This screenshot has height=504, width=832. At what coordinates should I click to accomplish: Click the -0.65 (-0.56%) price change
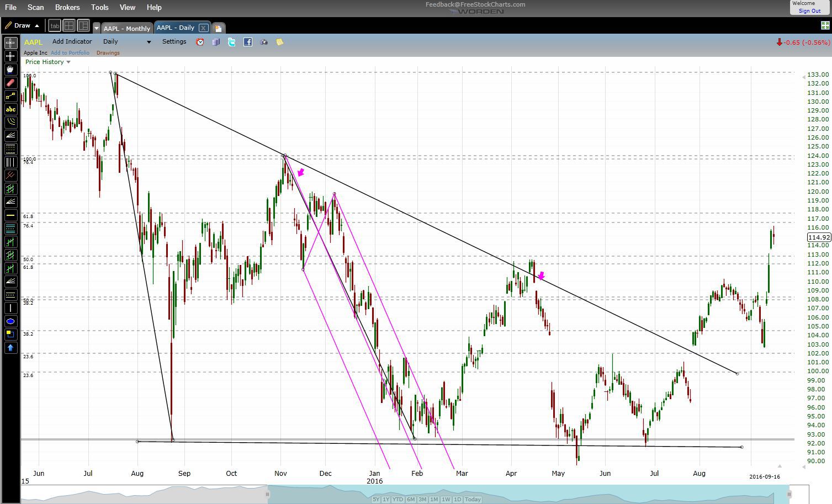coord(803,43)
